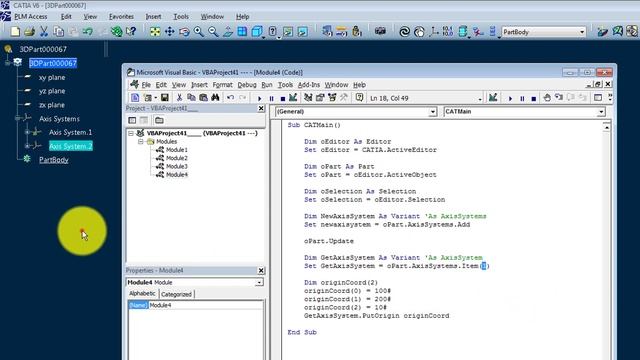
Task: Open the (General) object dropdown
Action: coord(433,112)
